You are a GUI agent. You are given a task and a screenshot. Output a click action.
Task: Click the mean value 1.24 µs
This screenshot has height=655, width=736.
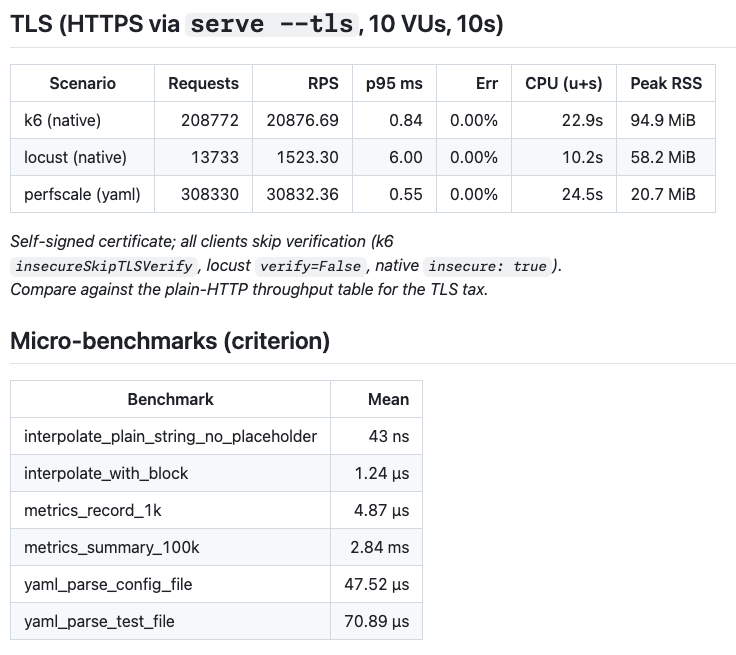382,473
